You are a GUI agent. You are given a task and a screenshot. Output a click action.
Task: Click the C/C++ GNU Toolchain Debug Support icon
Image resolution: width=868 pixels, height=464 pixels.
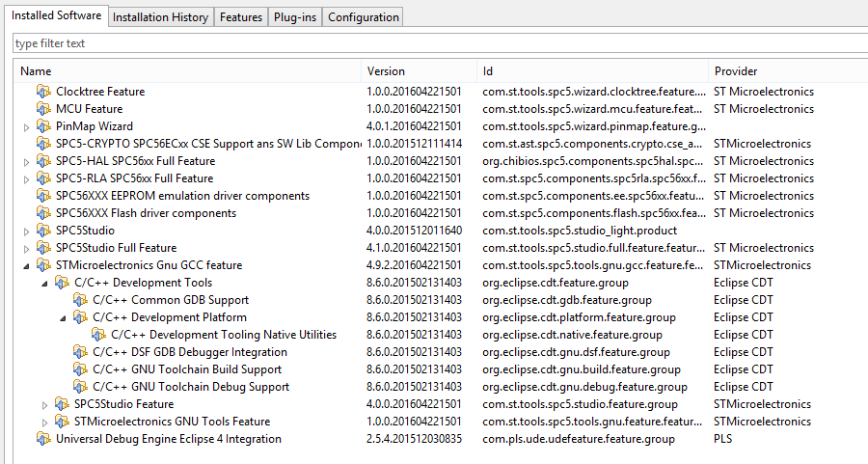[x=80, y=387]
